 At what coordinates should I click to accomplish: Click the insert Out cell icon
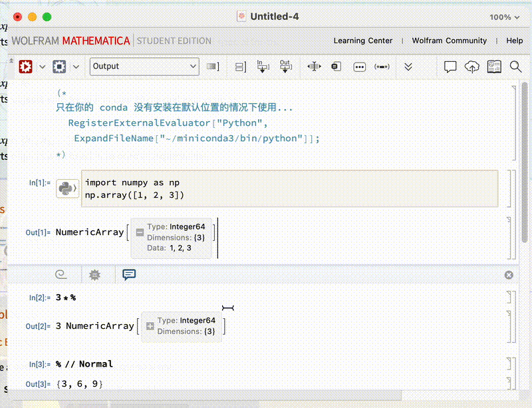coord(285,67)
